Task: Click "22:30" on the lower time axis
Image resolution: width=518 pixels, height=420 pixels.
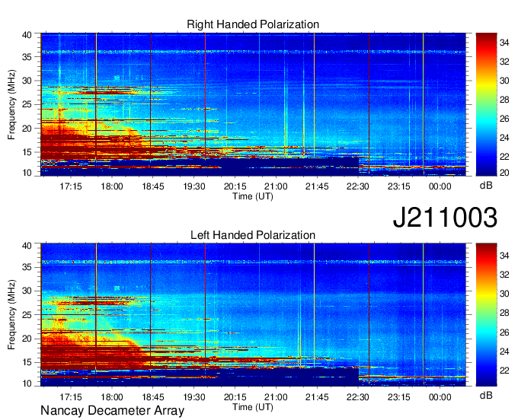Action: pos(358,397)
